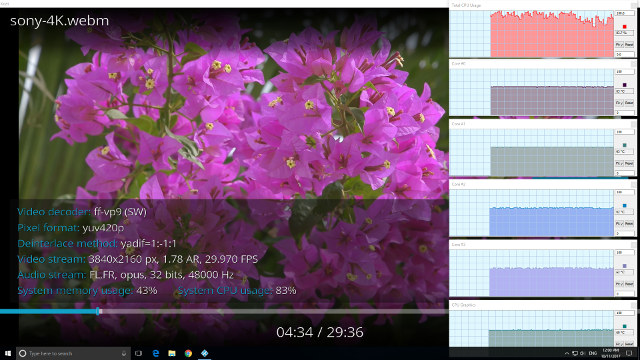This screenshot has height=360, width=640.
Task: Click the Cortana microphone icon
Action: pyautogui.click(x=124, y=353)
